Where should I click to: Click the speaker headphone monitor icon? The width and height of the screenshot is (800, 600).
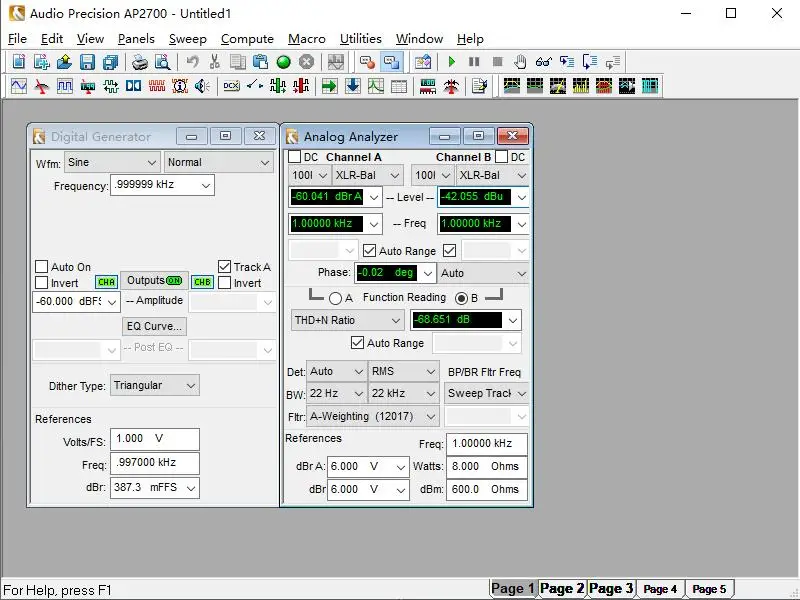click(x=203, y=86)
